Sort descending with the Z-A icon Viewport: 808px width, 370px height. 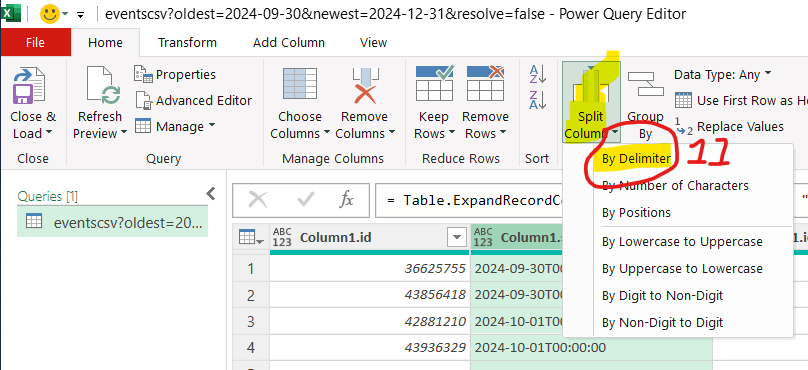[x=538, y=100]
